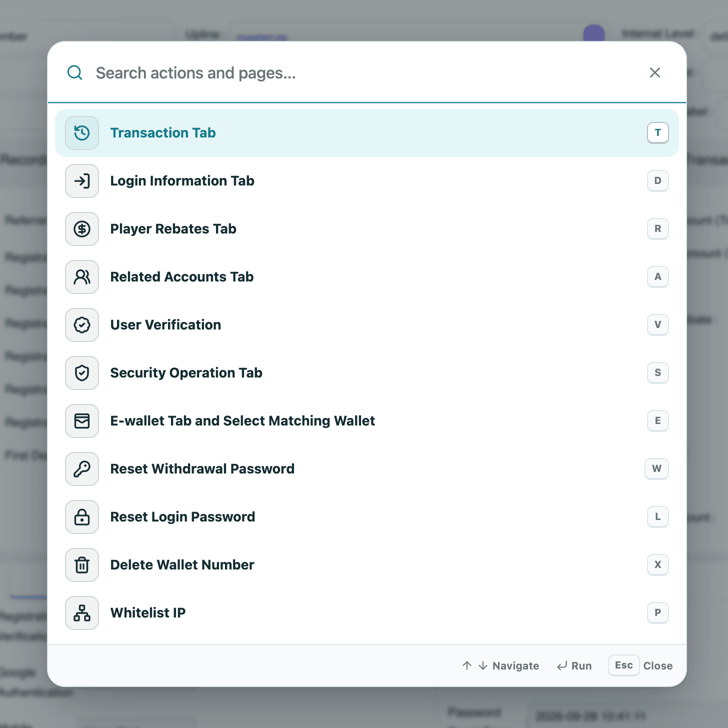Viewport: 728px width, 728px height.
Task: Click the W shortcut key badge
Action: pyautogui.click(x=657, y=469)
